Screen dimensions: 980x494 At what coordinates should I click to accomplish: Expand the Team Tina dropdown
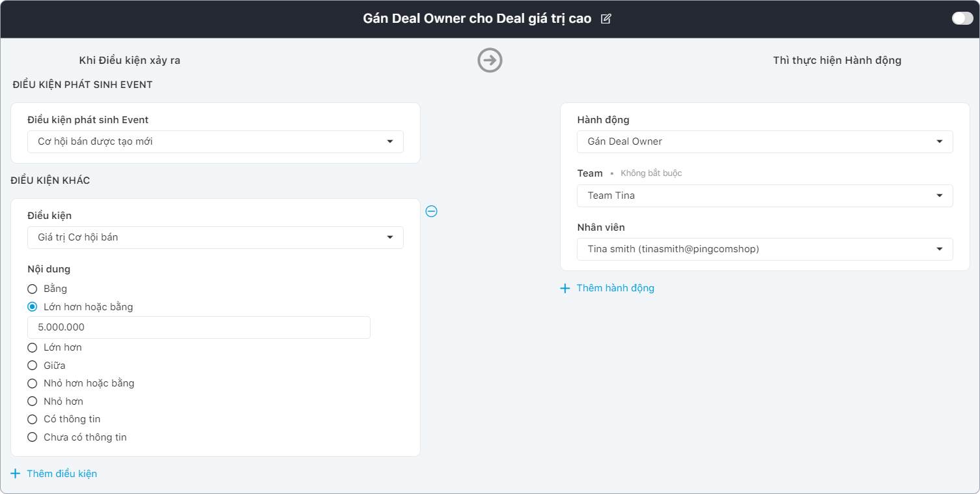coord(765,196)
